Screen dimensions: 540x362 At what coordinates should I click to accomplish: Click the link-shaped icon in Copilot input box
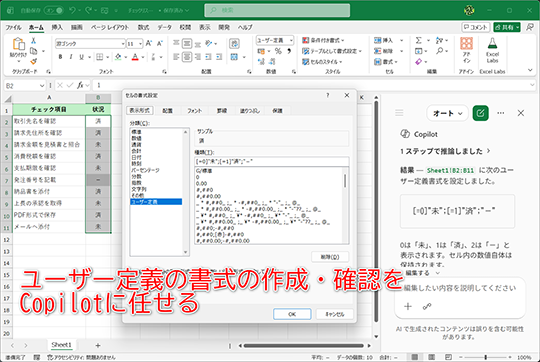click(427, 306)
